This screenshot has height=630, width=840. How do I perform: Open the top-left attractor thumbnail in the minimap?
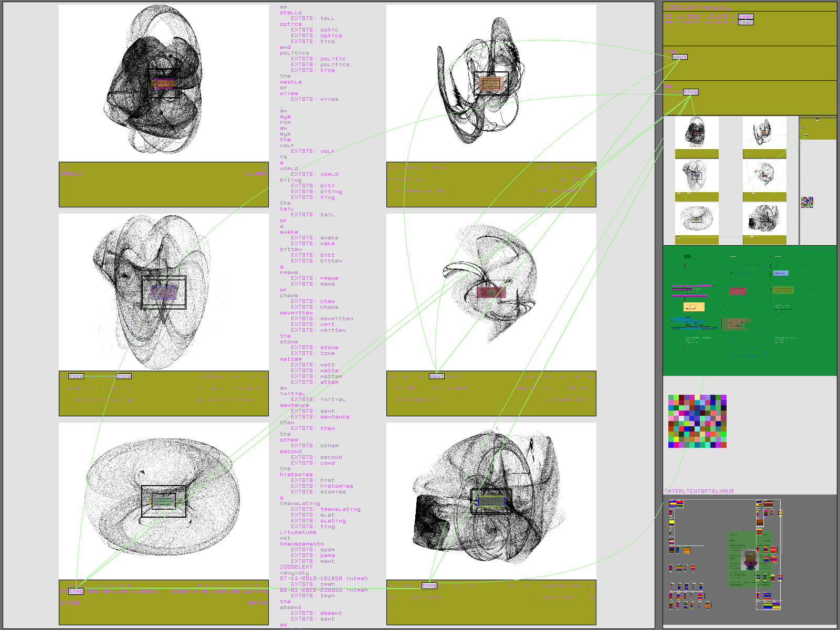tap(696, 133)
